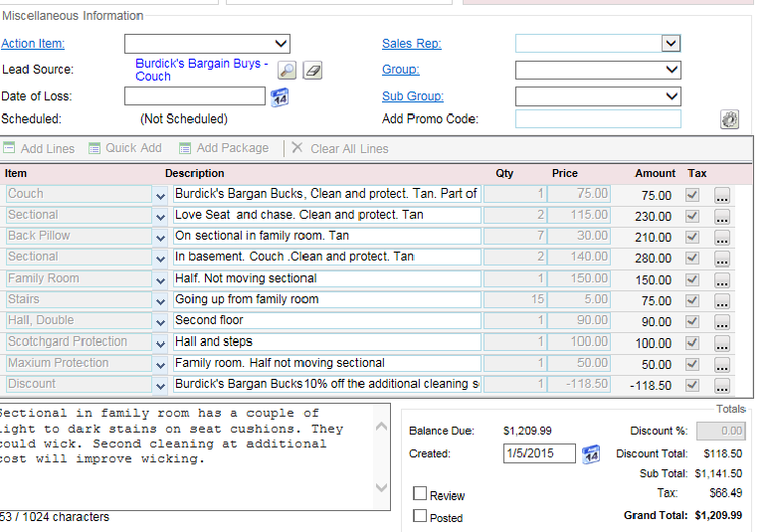
Task: Check the Review checkbox
Action: click(x=420, y=494)
